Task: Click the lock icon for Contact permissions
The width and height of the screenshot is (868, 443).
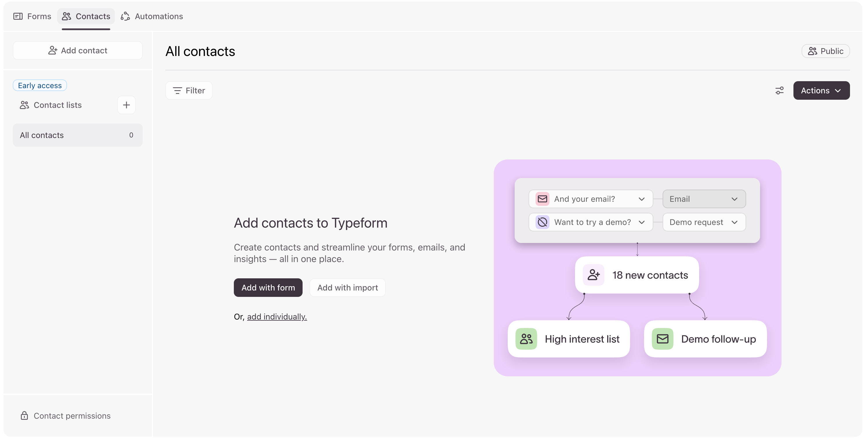Action: point(24,416)
